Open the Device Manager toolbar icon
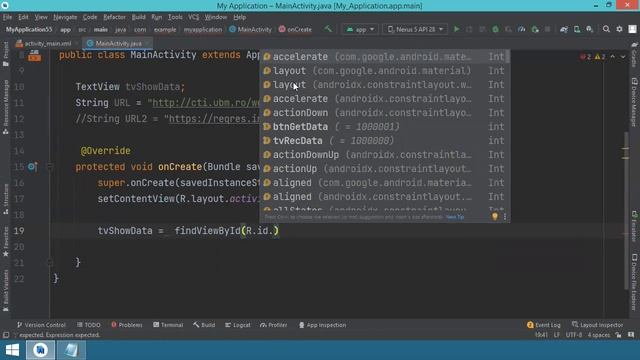The height and width of the screenshot is (360, 640). (577, 29)
